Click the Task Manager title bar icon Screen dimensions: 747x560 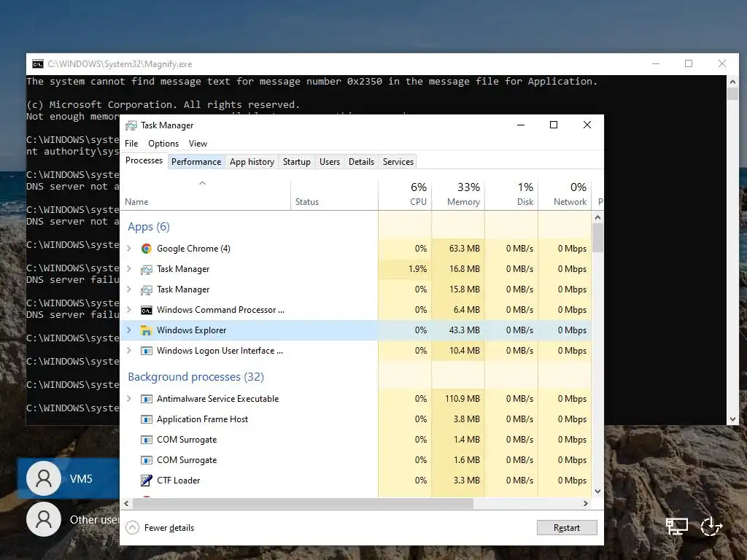pos(131,125)
